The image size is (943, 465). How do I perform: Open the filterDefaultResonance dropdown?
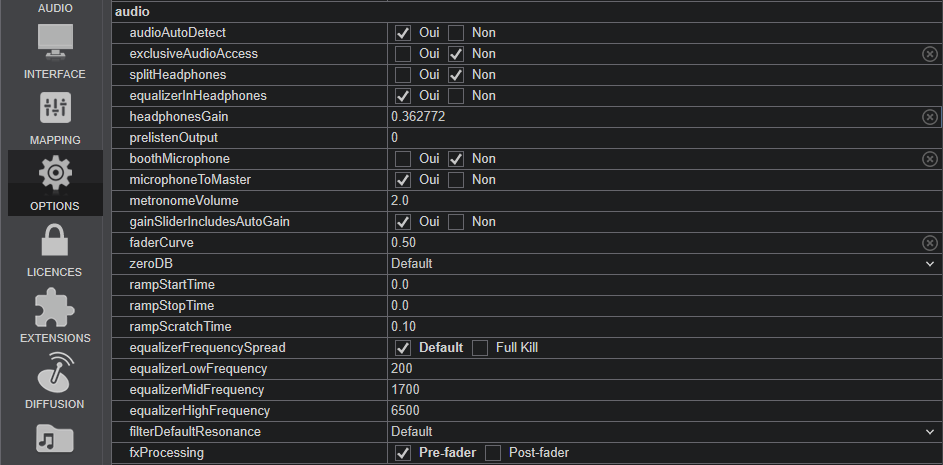930,432
